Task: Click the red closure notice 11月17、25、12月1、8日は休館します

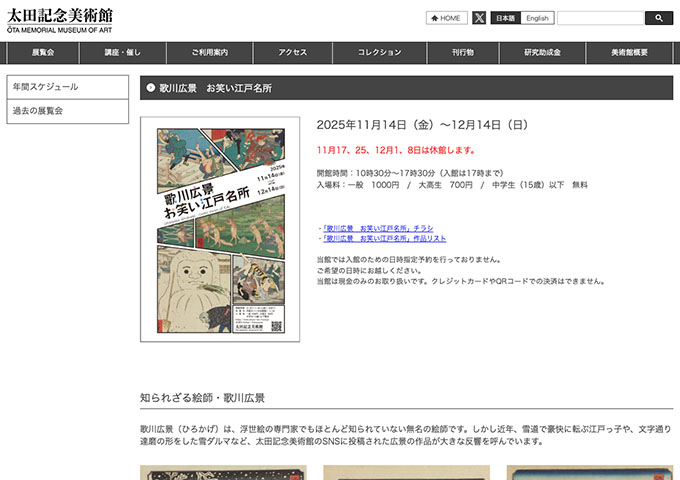Action: [396, 150]
